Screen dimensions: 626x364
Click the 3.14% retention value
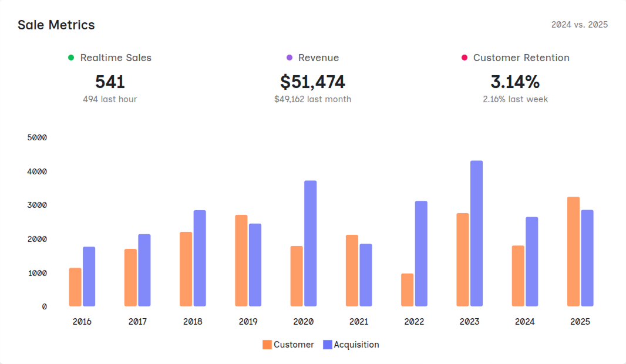[515, 82]
